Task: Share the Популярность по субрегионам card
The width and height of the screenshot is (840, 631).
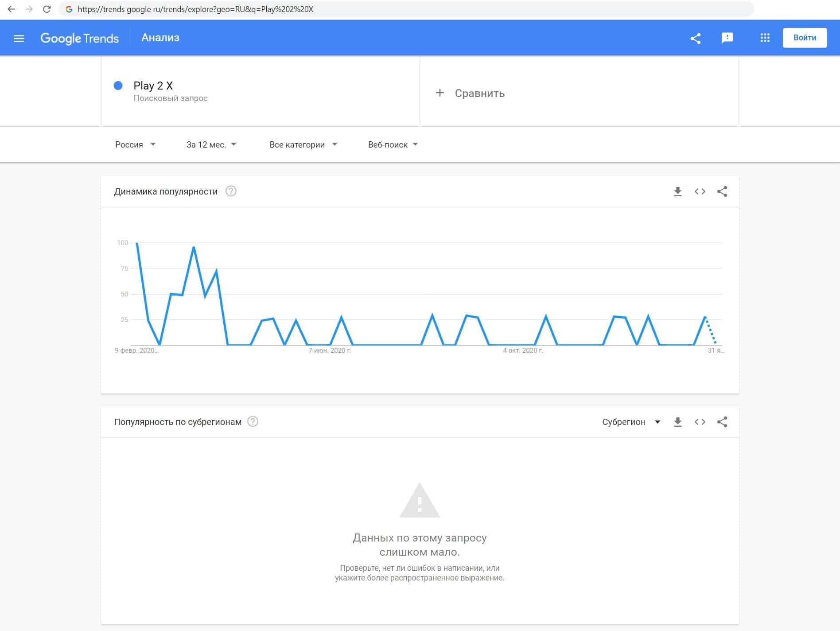Action: click(722, 422)
